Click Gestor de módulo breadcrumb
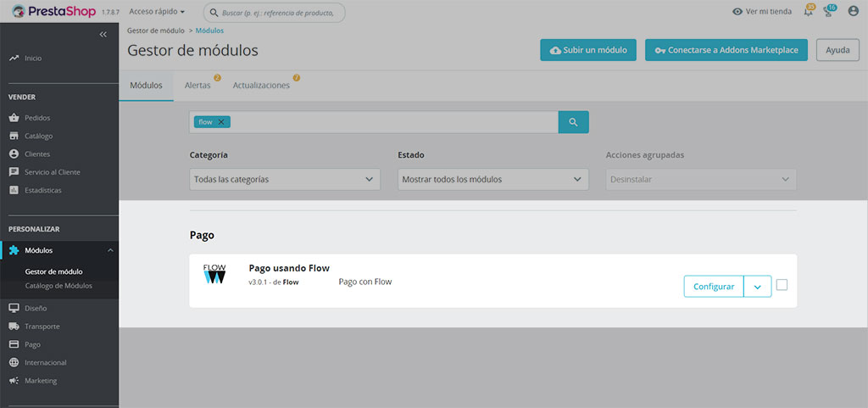Image resolution: width=868 pixels, height=408 pixels. [156, 31]
